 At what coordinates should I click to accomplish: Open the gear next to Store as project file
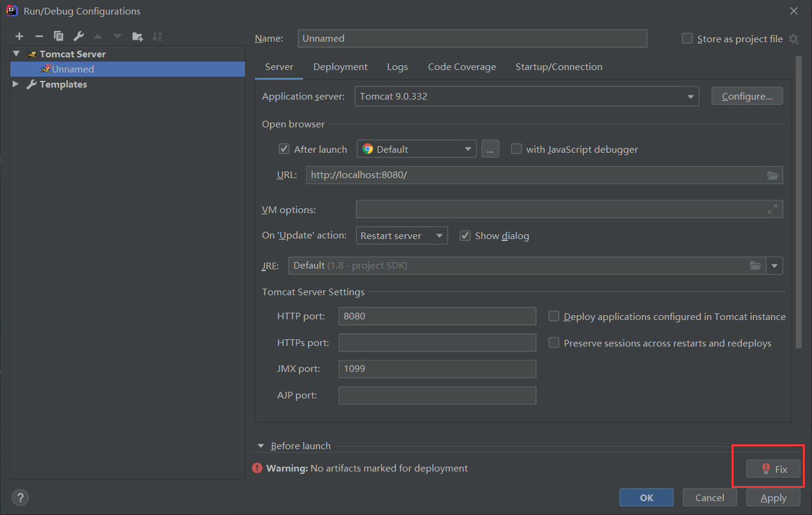tap(793, 39)
